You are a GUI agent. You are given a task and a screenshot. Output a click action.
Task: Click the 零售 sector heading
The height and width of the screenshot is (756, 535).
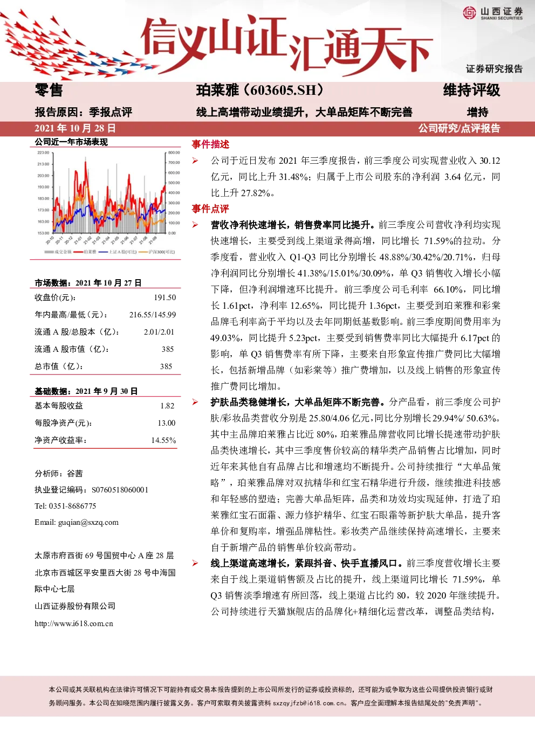click(49, 90)
